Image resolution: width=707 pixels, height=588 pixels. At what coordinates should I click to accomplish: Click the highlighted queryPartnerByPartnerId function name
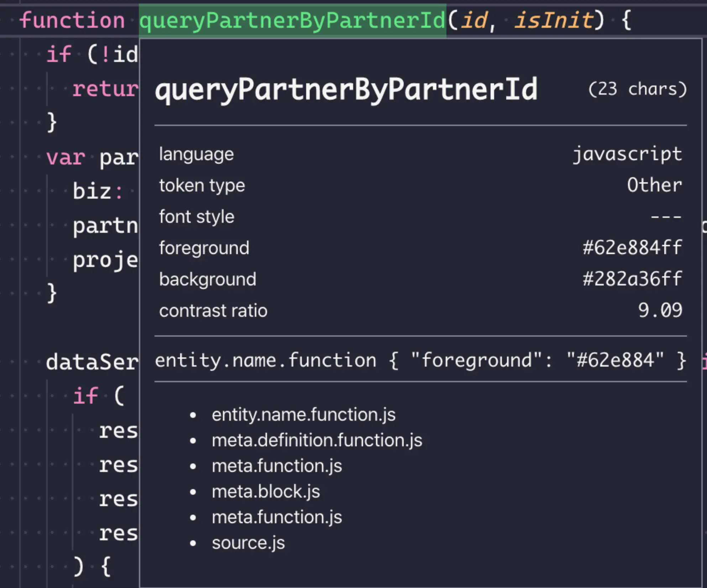point(292,20)
